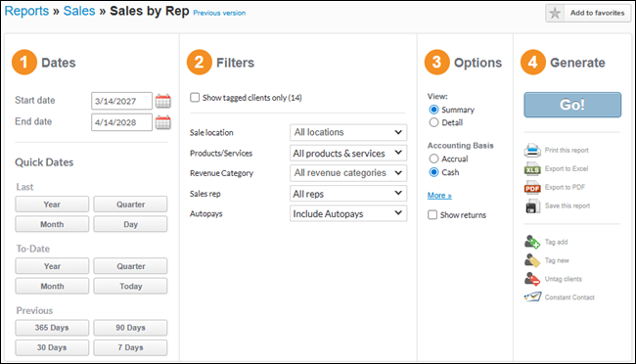This screenshot has width=636, height=364.
Task: Click To-Date Quarter button
Action: pos(130,266)
